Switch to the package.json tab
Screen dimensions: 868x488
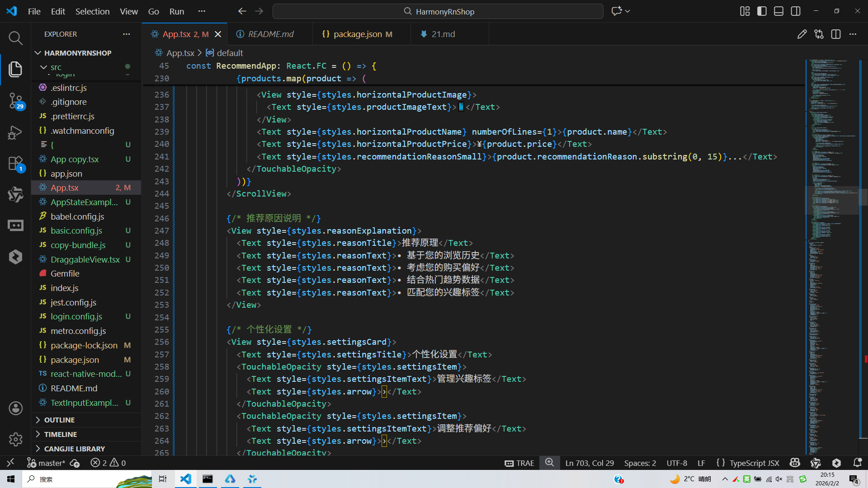point(357,34)
